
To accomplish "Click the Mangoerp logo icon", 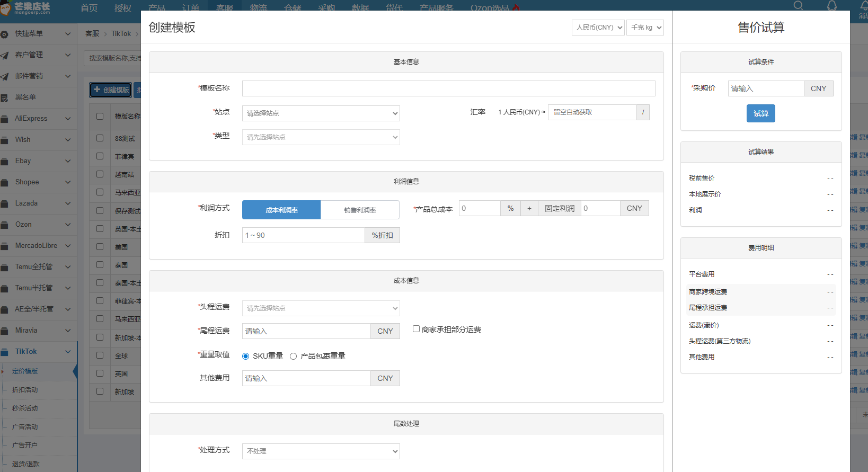I will (x=5, y=8).
